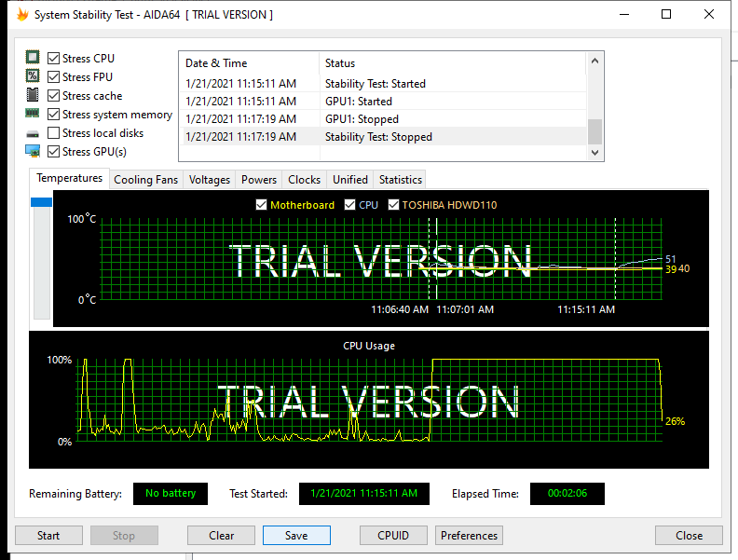Uncheck the TOSHIBA HDWD110 temperature checkbox
The image size is (738, 560).
click(x=393, y=205)
